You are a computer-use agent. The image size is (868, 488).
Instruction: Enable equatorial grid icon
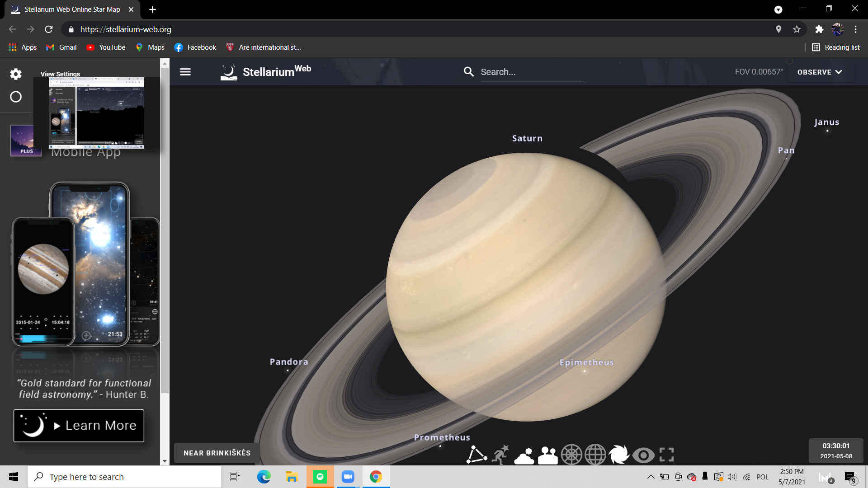[595, 455]
